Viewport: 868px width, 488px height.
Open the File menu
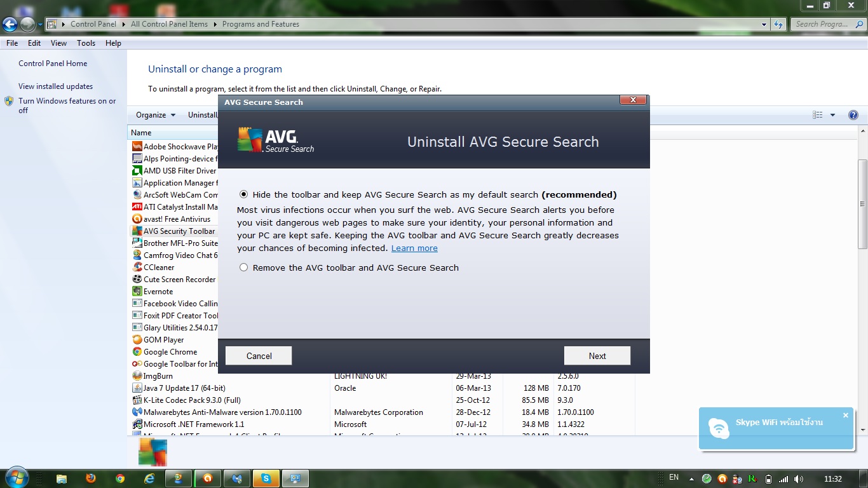(12, 43)
